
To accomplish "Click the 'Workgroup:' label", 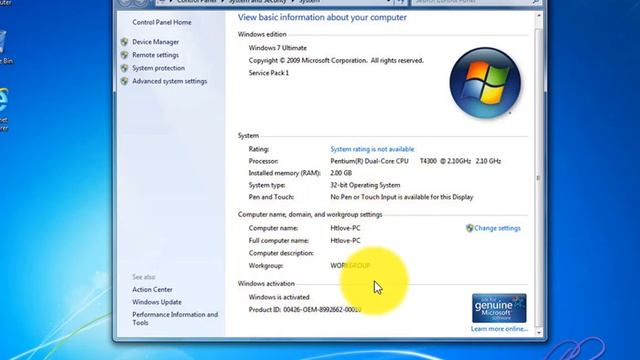I will click(x=266, y=265).
